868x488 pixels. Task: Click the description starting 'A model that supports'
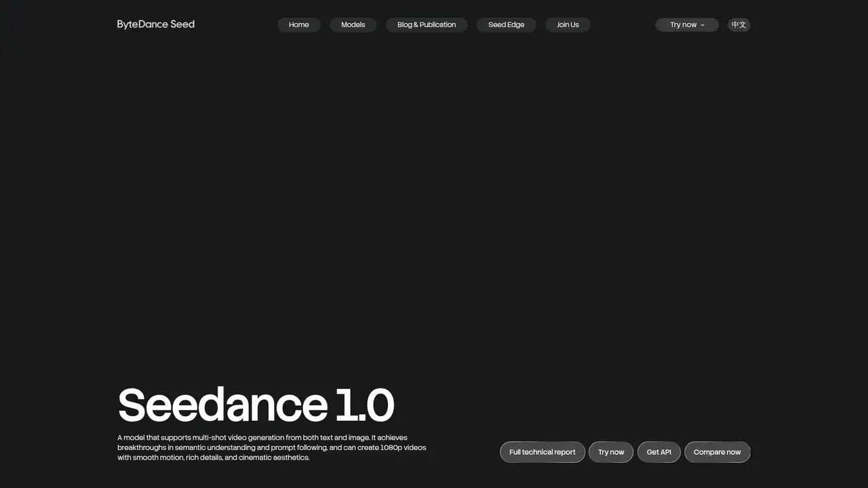[x=272, y=447]
